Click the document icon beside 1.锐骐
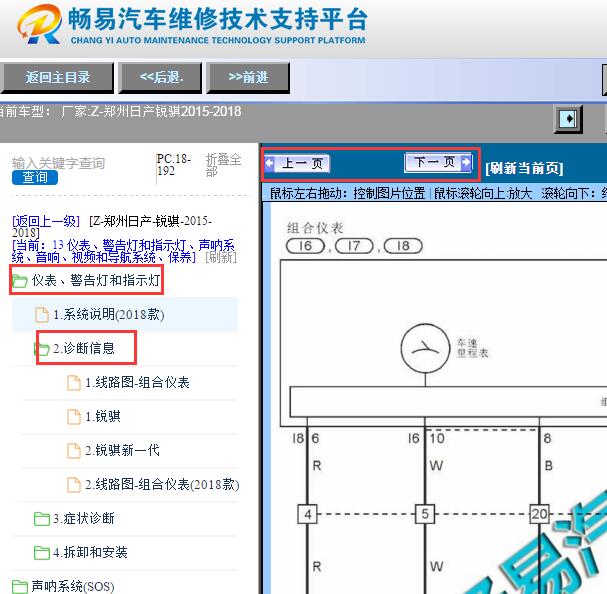This screenshot has width=607, height=594. click(x=74, y=417)
